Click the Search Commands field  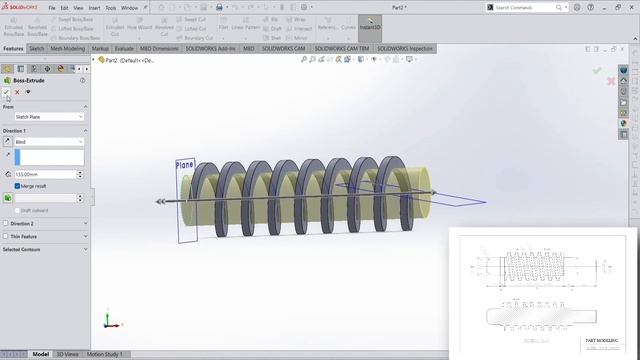[523, 7]
